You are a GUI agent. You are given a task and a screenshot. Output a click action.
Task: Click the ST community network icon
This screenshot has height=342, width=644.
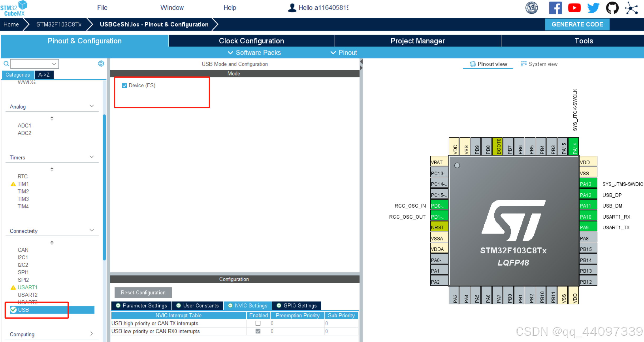tap(631, 8)
